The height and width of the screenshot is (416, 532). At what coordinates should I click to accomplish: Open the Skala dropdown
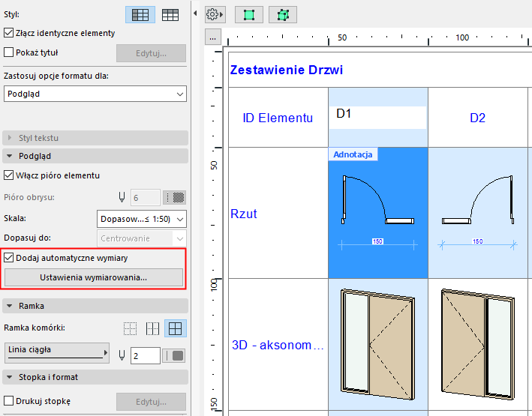click(142, 219)
